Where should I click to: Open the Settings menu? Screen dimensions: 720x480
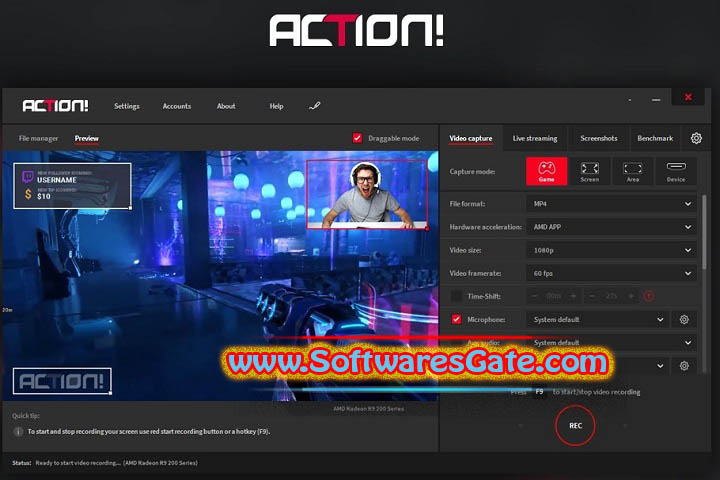coord(127,106)
